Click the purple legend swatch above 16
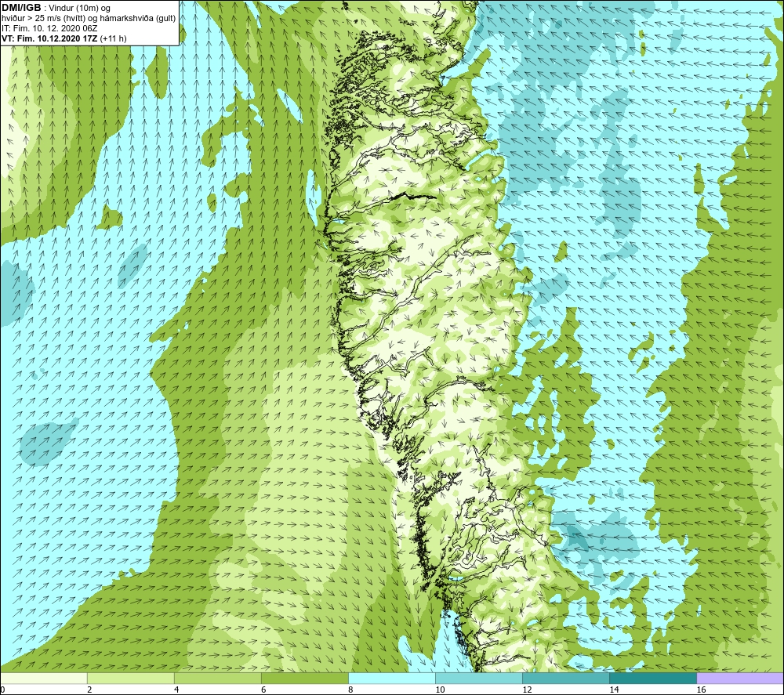The image size is (784, 695). (740, 678)
